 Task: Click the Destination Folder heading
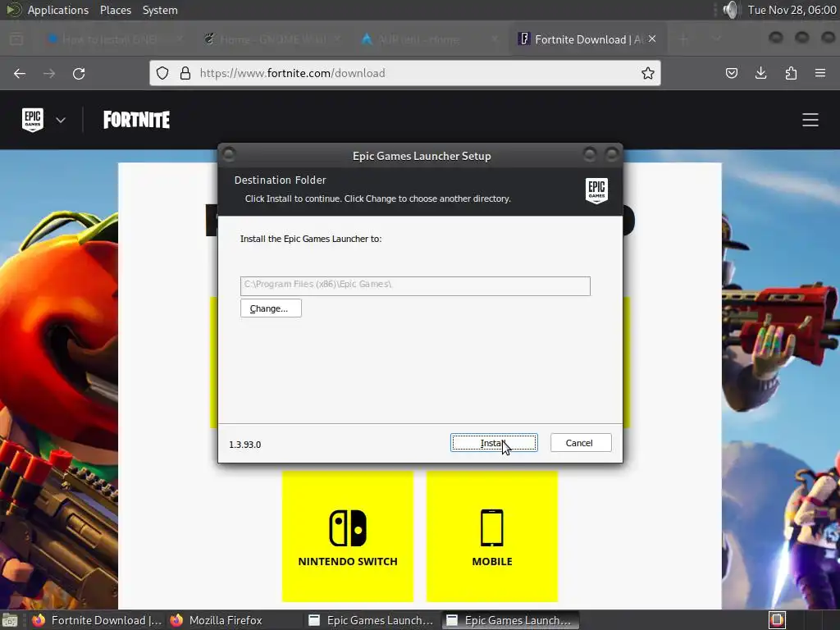(281, 180)
